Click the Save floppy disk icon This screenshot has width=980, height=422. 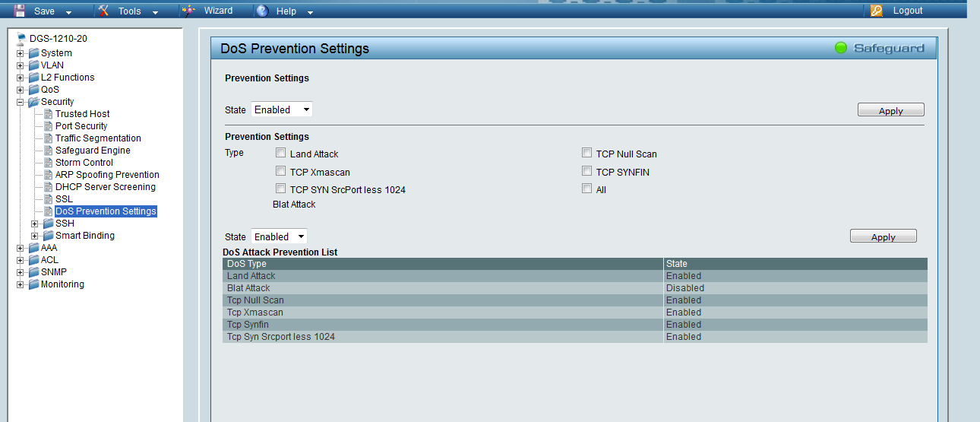[21, 11]
